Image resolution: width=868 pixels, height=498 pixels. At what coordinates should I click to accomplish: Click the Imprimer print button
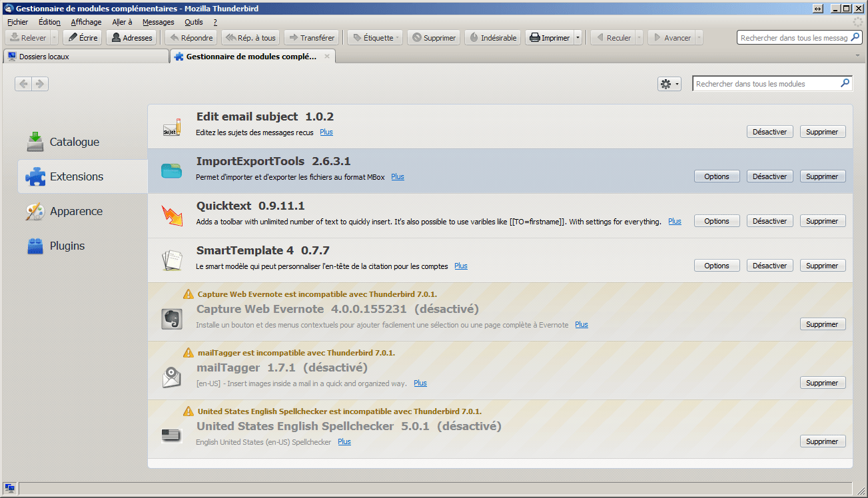[x=550, y=38]
